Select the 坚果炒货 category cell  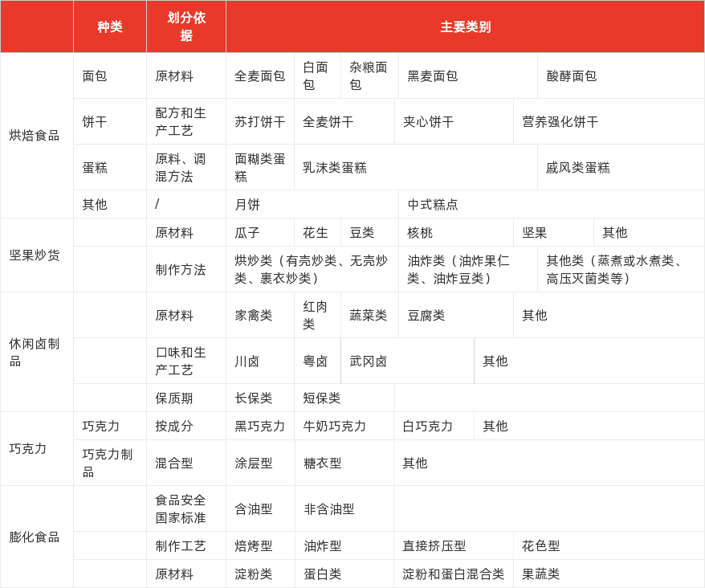point(37,255)
